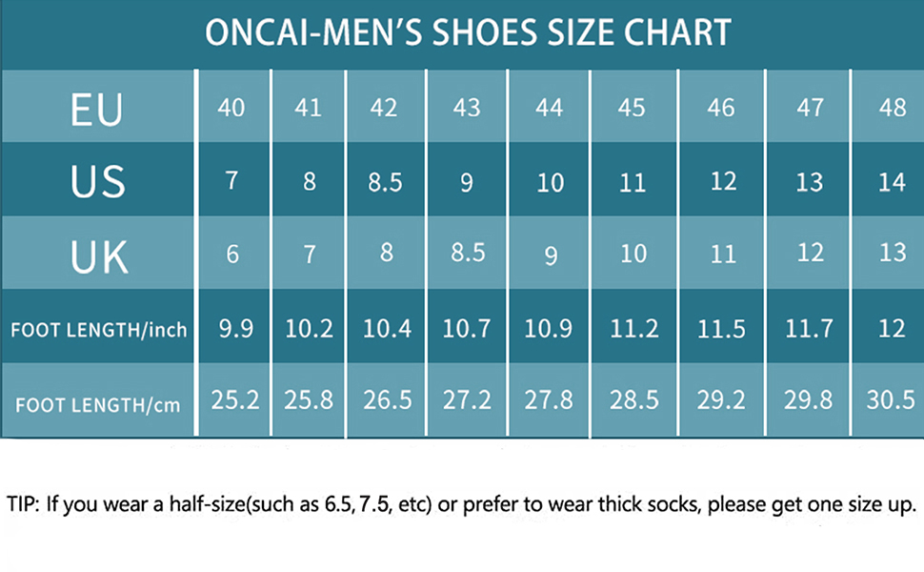Select EU size 46 cell
The image size is (924, 572).
721,108
